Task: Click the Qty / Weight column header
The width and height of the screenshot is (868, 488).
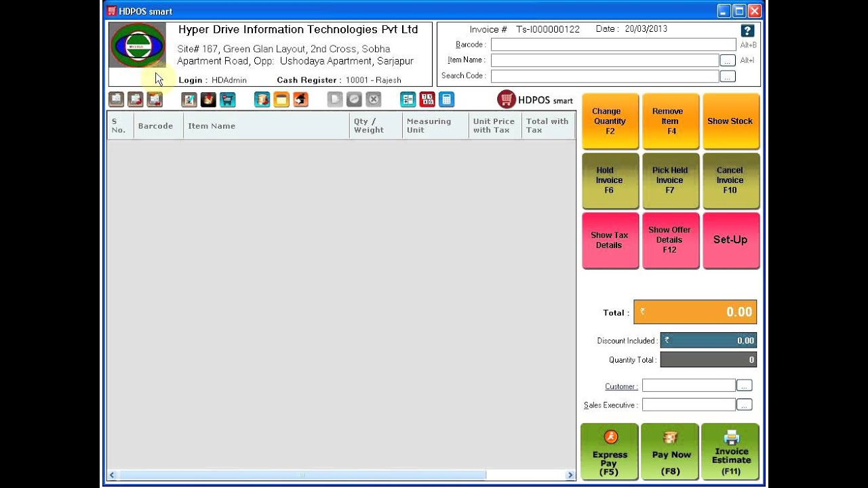Action: [x=376, y=125]
